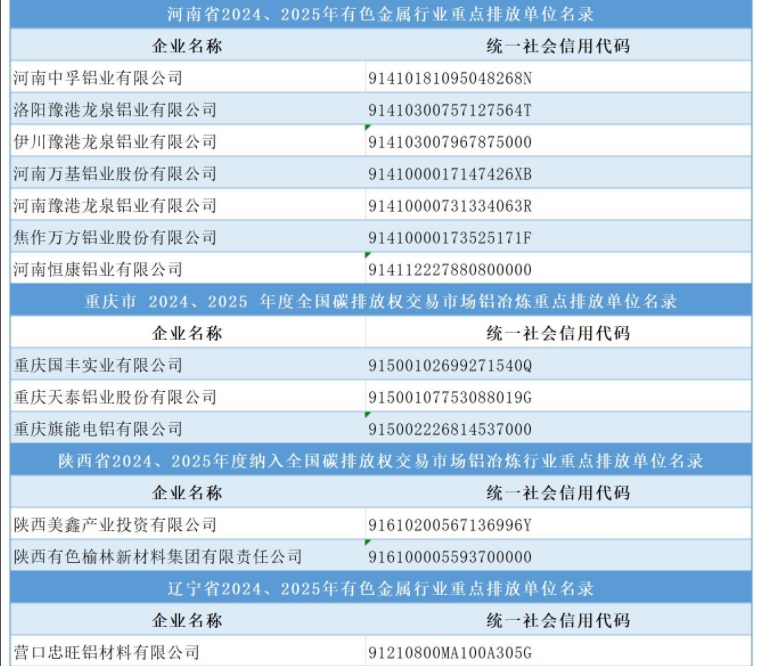This screenshot has width=761, height=666.
Task: Click 统一社会信用代码 header under the 河南省 title
Action: (558, 46)
